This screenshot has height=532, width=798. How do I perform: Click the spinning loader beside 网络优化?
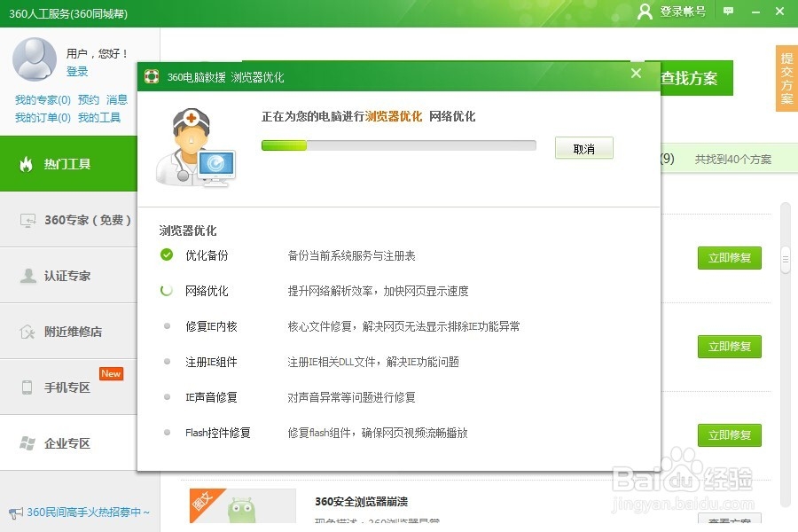pyautogui.click(x=167, y=290)
